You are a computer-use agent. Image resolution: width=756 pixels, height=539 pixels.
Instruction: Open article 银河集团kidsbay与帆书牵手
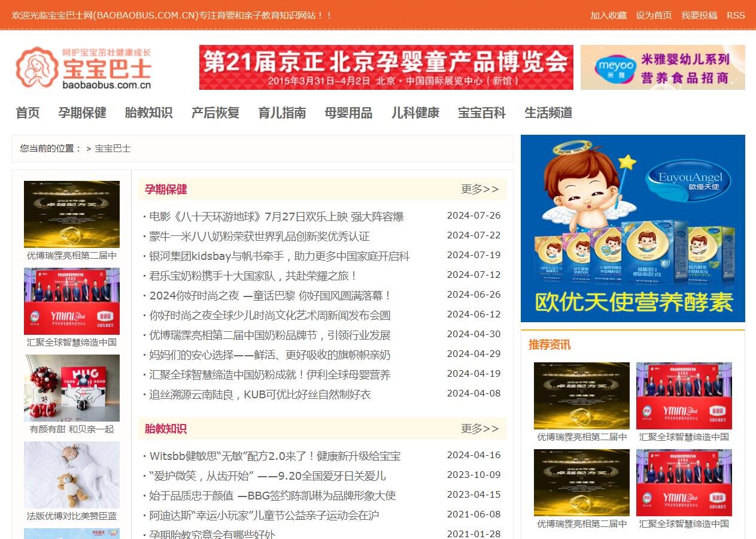(x=280, y=256)
